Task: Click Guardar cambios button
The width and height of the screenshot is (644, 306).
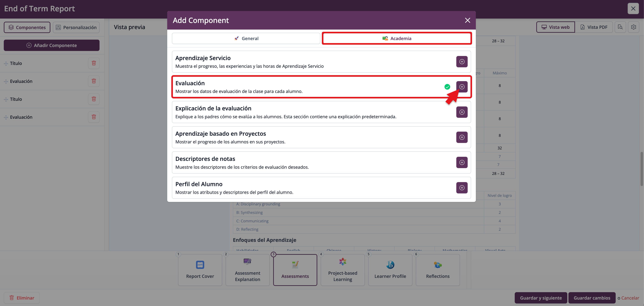Action: [x=592, y=298]
